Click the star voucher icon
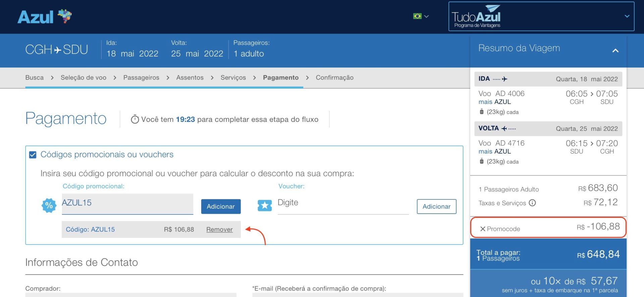644x297 pixels. pos(265,205)
